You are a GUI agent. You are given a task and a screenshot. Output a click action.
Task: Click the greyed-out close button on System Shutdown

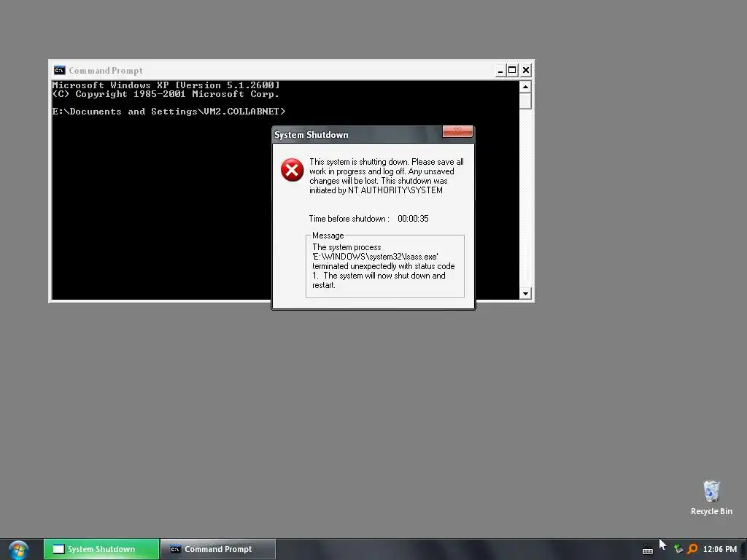[457, 131]
